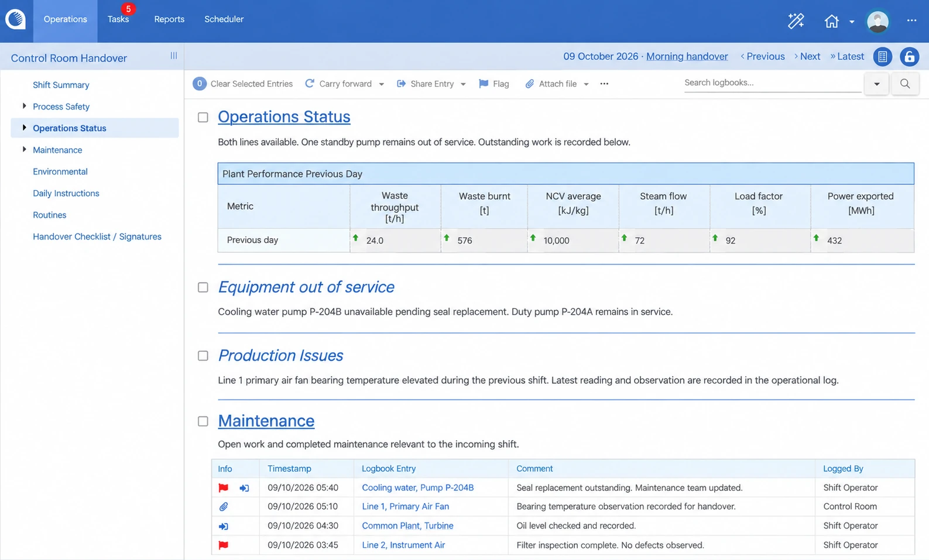This screenshot has width=929, height=560.
Task: Tick the Equipment out of service checkbox
Action: pyautogui.click(x=203, y=287)
